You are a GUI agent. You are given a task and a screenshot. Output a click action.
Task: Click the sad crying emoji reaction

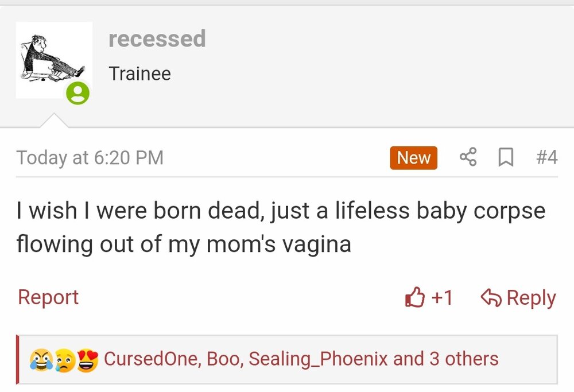[63, 360]
